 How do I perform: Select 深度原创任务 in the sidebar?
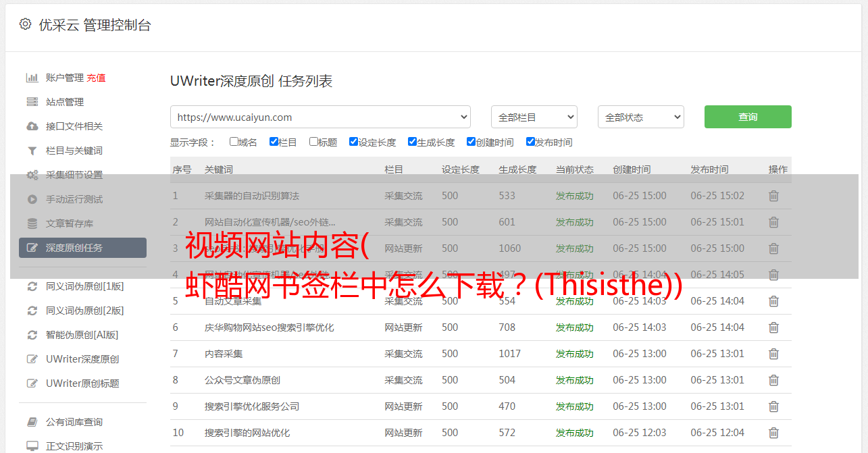tap(82, 248)
